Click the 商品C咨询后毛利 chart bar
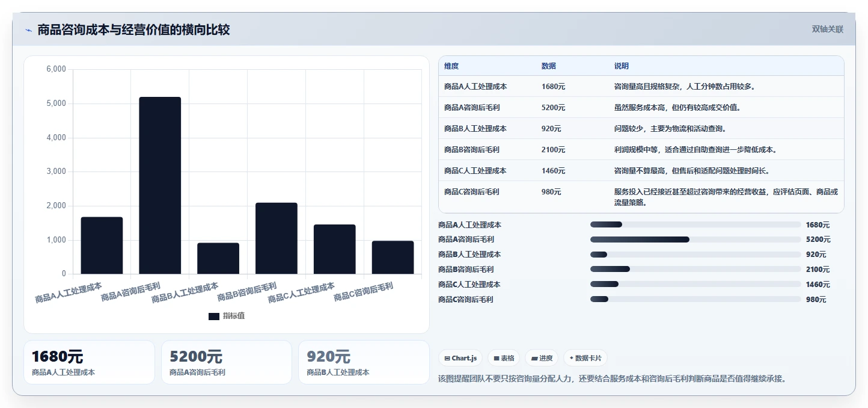The height and width of the screenshot is (408, 868). 393,258
